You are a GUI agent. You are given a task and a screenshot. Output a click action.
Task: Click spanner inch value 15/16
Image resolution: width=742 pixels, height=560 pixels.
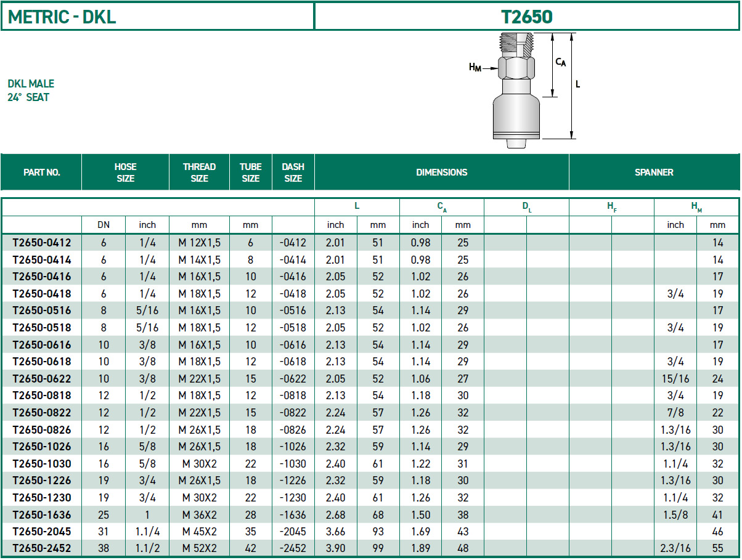[675, 379]
